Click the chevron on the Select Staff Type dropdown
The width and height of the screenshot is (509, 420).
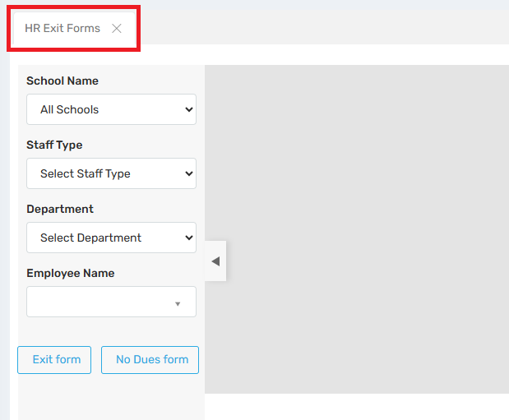(189, 173)
